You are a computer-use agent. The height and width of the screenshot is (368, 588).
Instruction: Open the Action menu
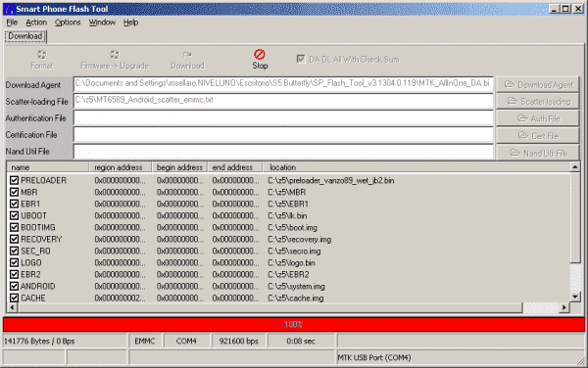click(36, 23)
